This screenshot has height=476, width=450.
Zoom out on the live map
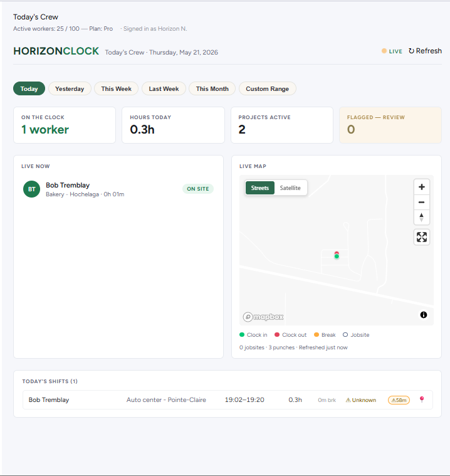pos(421,202)
